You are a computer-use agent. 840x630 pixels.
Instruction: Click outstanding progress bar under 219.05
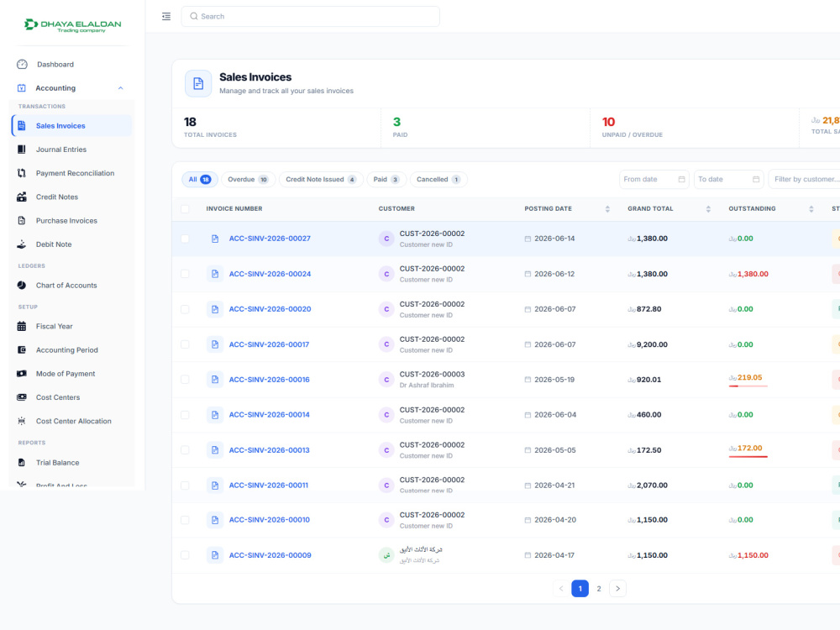click(748, 386)
